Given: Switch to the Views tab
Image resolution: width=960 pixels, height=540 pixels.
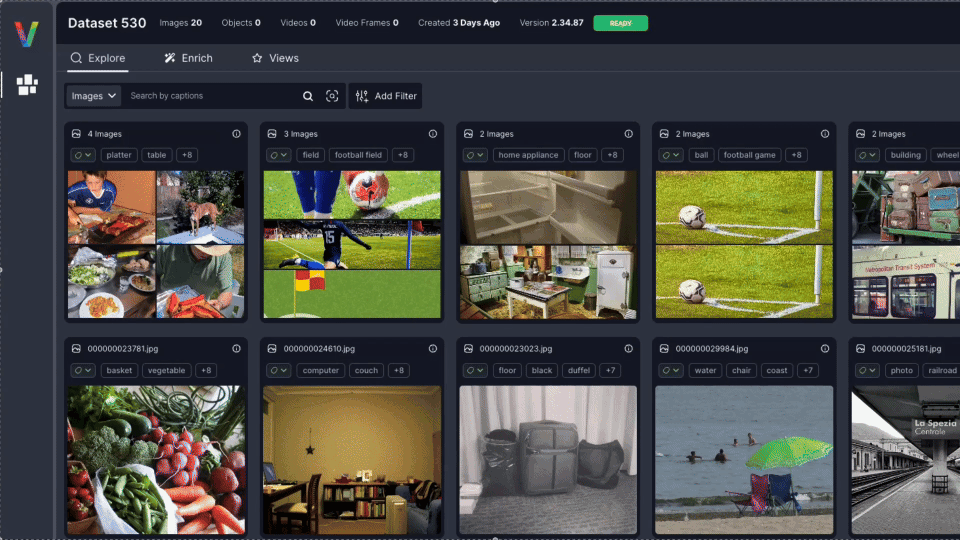Looking at the screenshot, I should tap(276, 58).
